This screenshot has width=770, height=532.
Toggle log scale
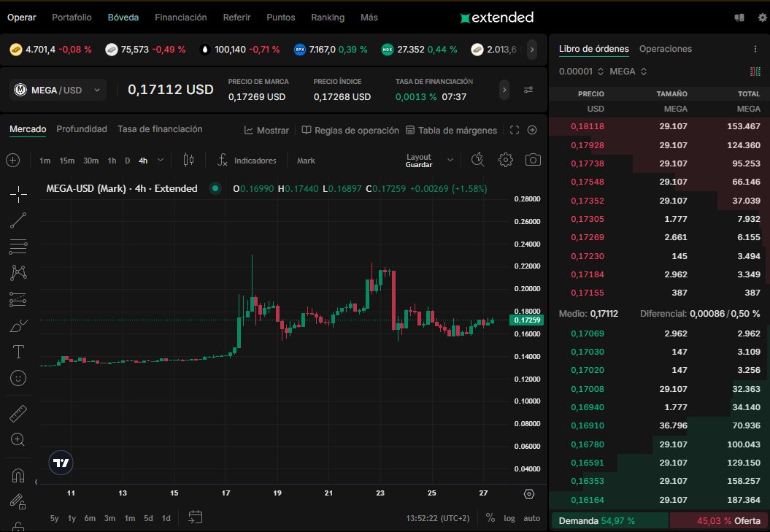509,518
